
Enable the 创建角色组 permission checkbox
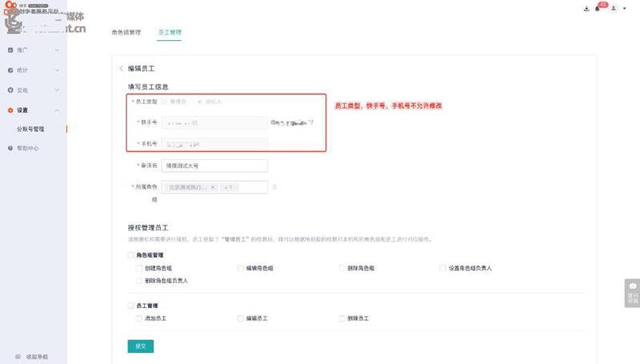pos(139,268)
